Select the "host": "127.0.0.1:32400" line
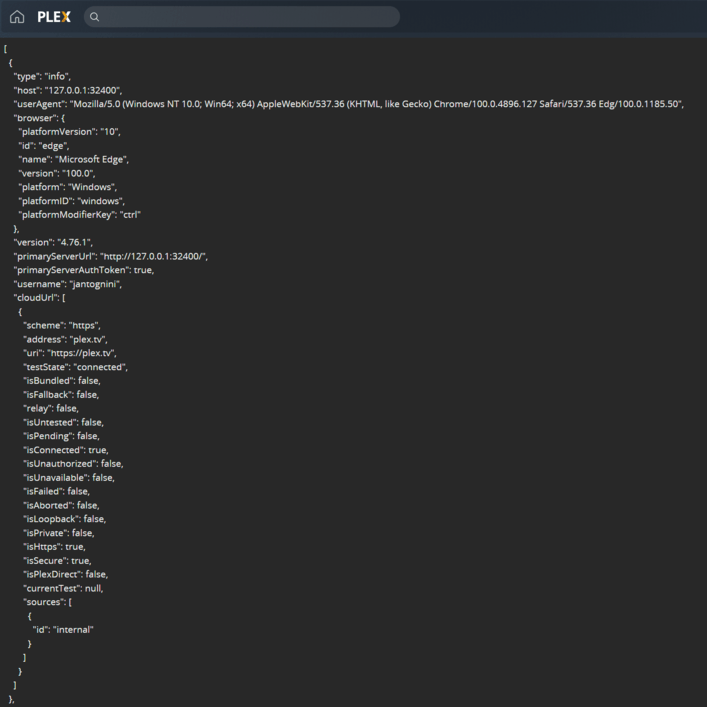707x707 pixels. click(x=68, y=90)
